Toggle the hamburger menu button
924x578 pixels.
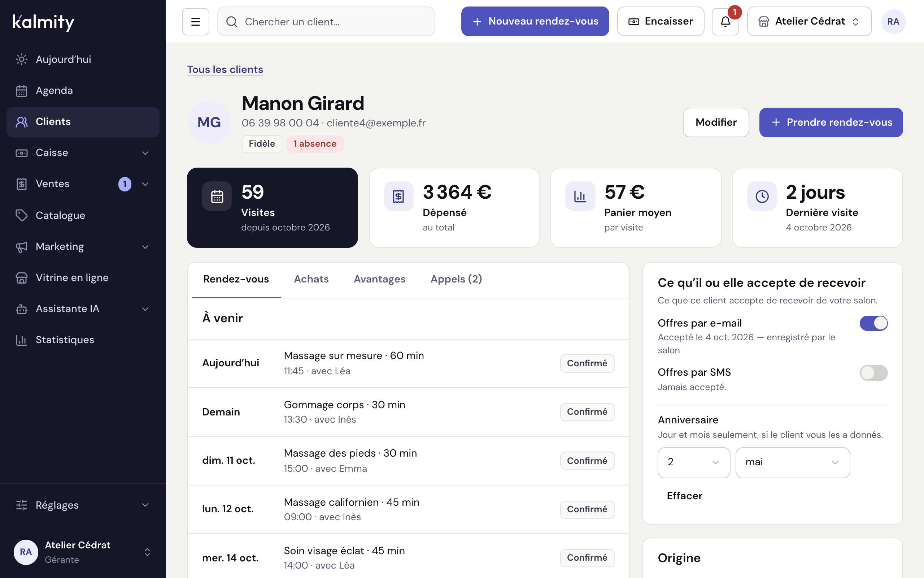(x=196, y=21)
